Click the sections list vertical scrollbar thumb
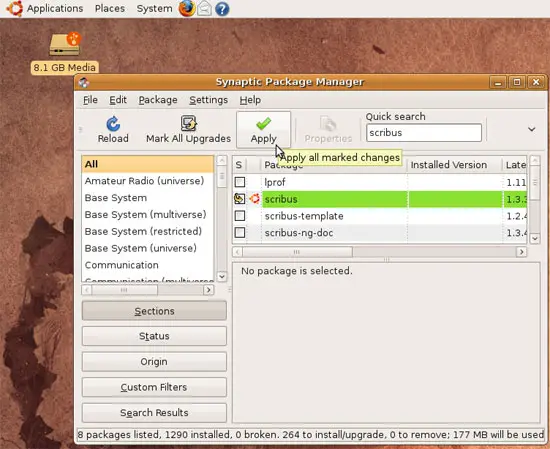The height and width of the screenshot is (449, 550). click(222, 176)
